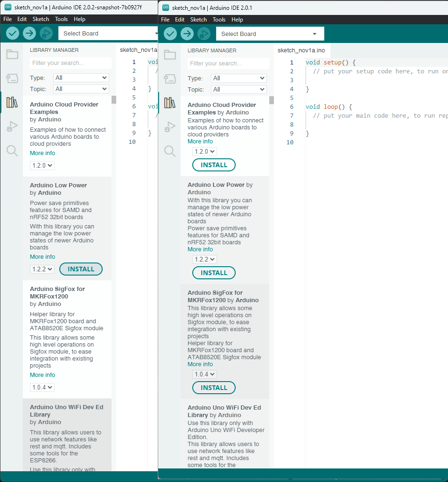Screen dimensions: 448x482
Task: Start Debugging from the IDE 2.0.1 toolbar
Action: point(204,34)
